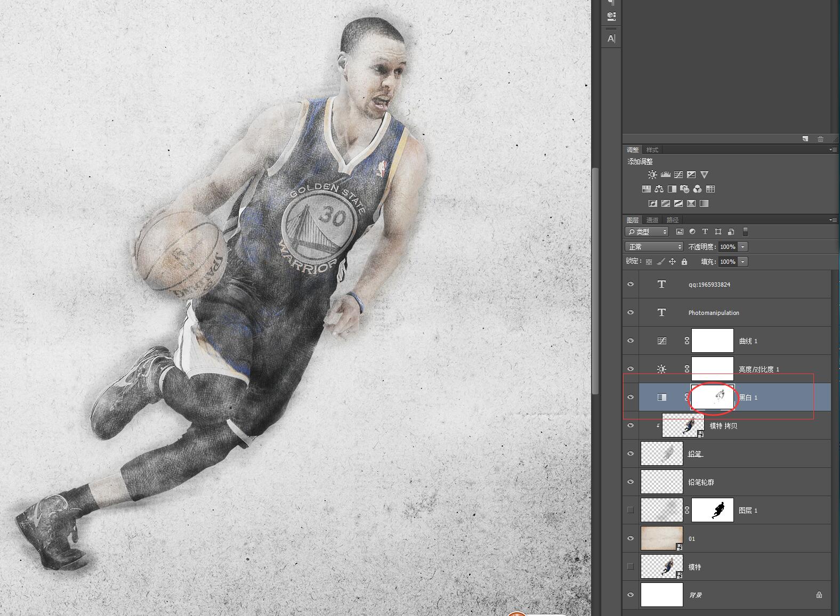Image resolution: width=840 pixels, height=616 pixels.
Task: Hide the 01 texture layer
Action: pos(631,539)
